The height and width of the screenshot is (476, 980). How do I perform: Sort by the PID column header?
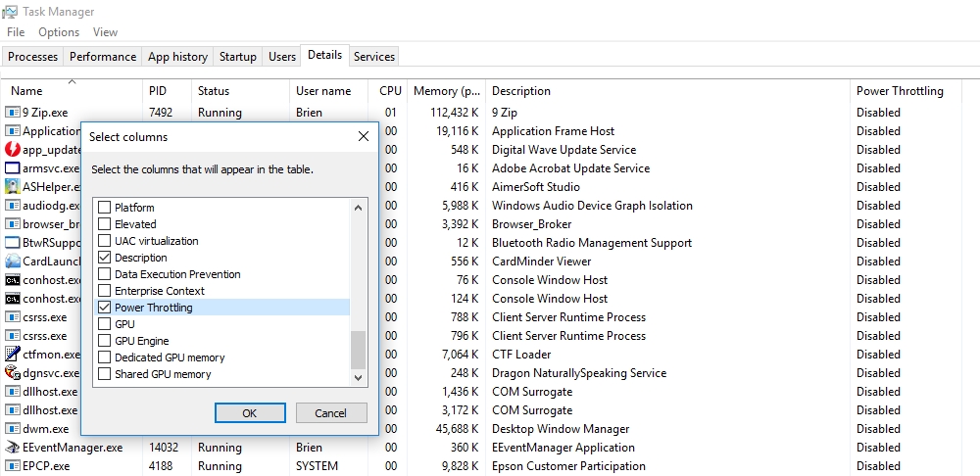[x=167, y=90]
